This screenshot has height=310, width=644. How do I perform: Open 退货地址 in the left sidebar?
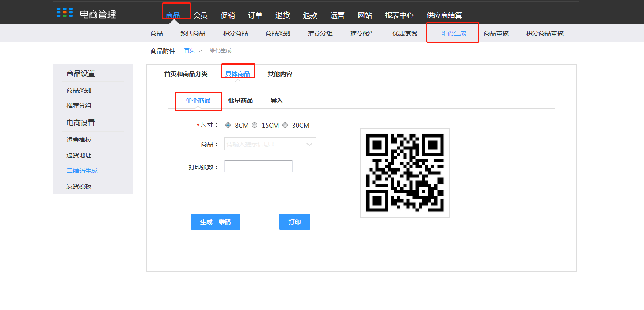[79, 155]
